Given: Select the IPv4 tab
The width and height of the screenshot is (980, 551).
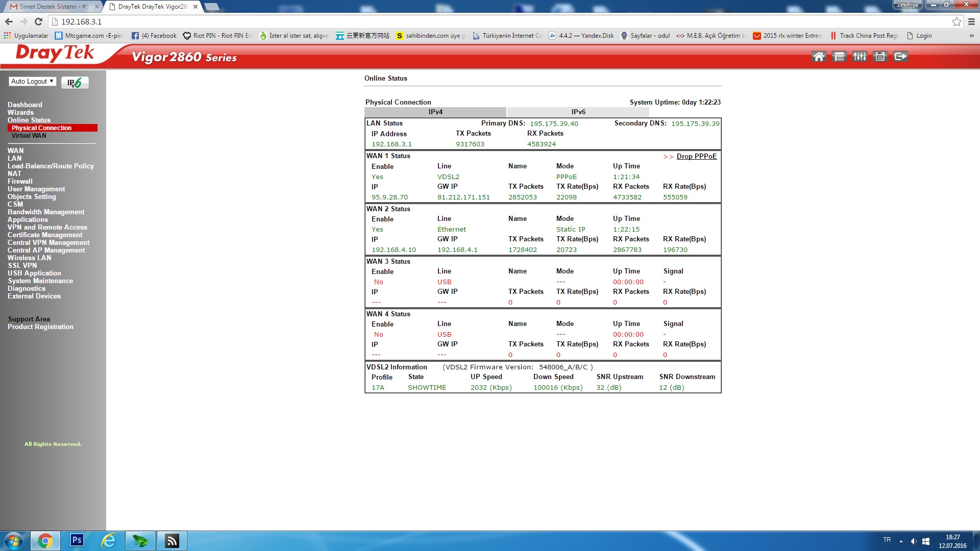Looking at the screenshot, I should point(435,112).
